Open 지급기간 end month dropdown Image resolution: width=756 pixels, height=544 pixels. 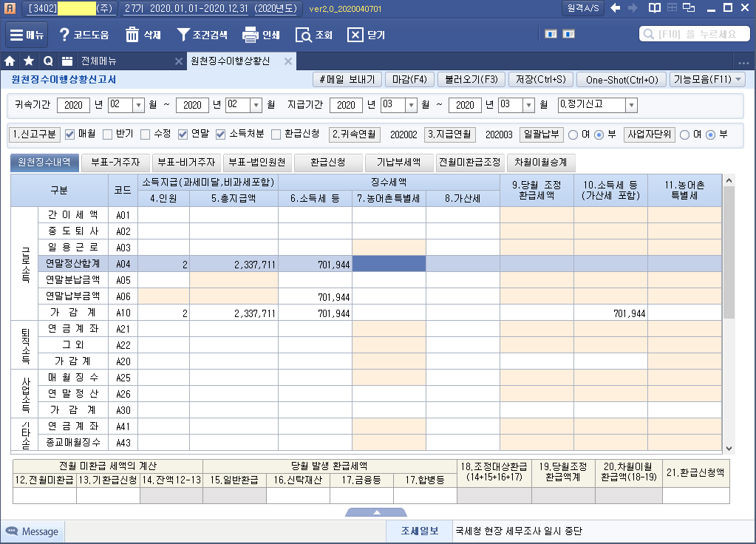tap(529, 105)
